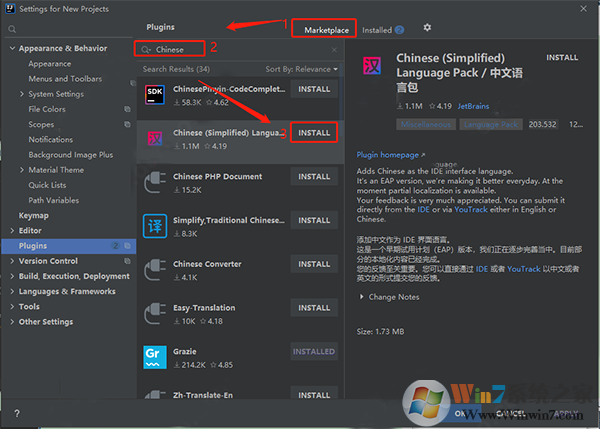This screenshot has width=600, height=429.
Task: Select Appearance in the settings tree
Action: pyautogui.click(x=50, y=64)
